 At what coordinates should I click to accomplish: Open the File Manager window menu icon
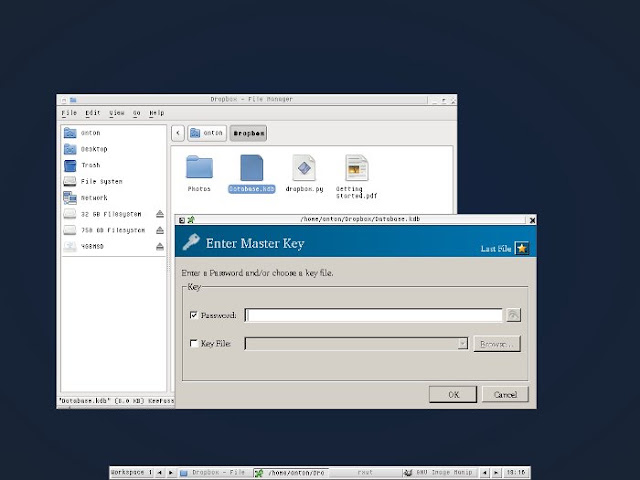point(64,100)
